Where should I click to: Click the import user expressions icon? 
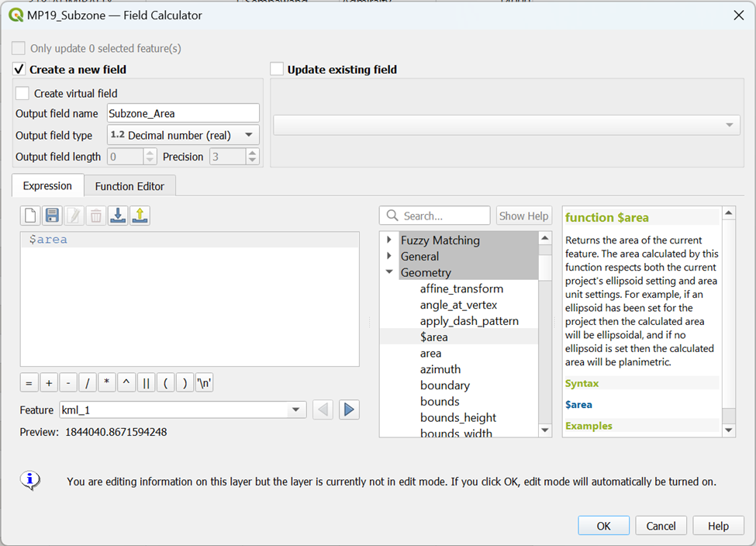pyautogui.click(x=118, y=216)
